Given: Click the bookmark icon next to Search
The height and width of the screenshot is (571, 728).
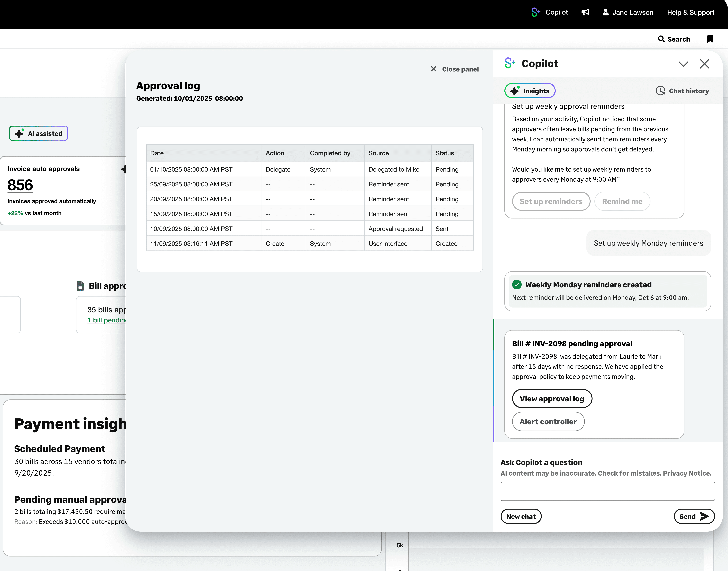Looking at the screenshot, I should pyautogui.click(x=710, y=39).
